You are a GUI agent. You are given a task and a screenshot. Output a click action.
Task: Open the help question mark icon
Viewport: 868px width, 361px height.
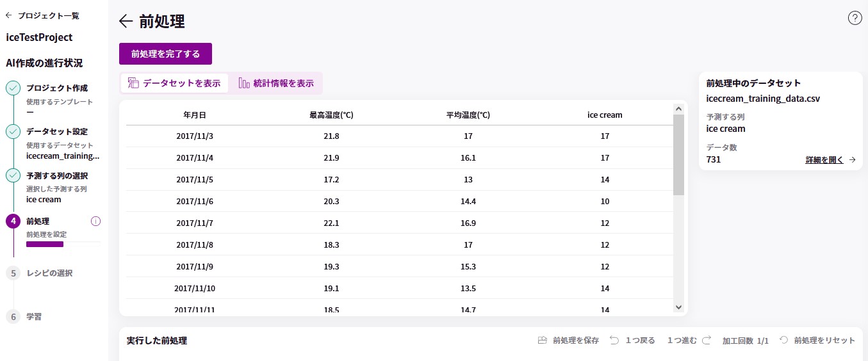coord(855,18)
